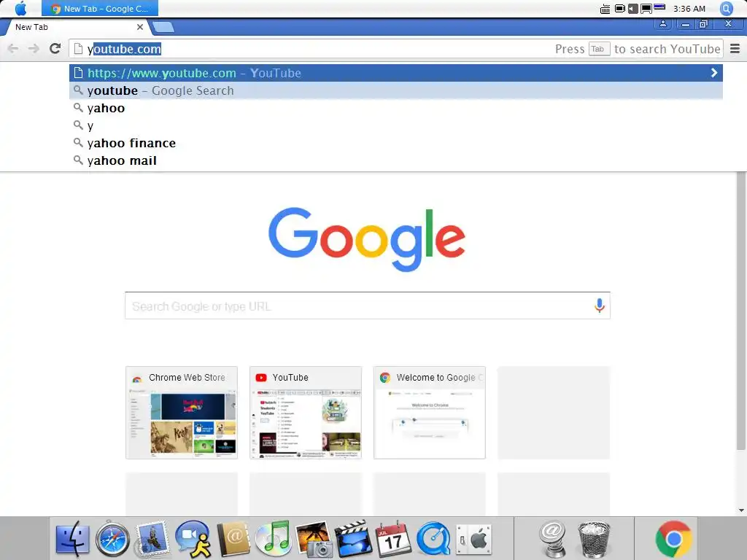Screen dimensions: 747x560
Task: Click the page's vertical scrollbar
Action: pos(741,311)
